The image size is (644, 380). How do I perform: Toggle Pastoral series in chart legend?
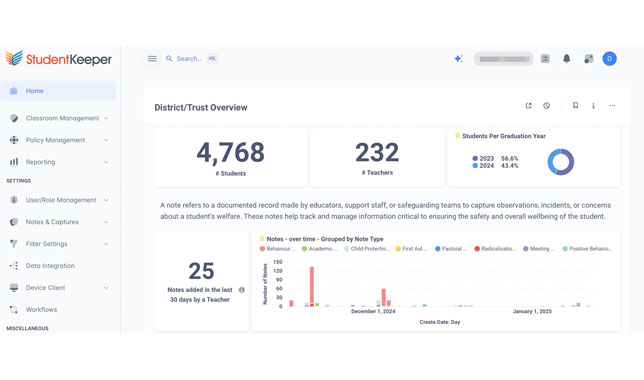[x=451, y=249]
